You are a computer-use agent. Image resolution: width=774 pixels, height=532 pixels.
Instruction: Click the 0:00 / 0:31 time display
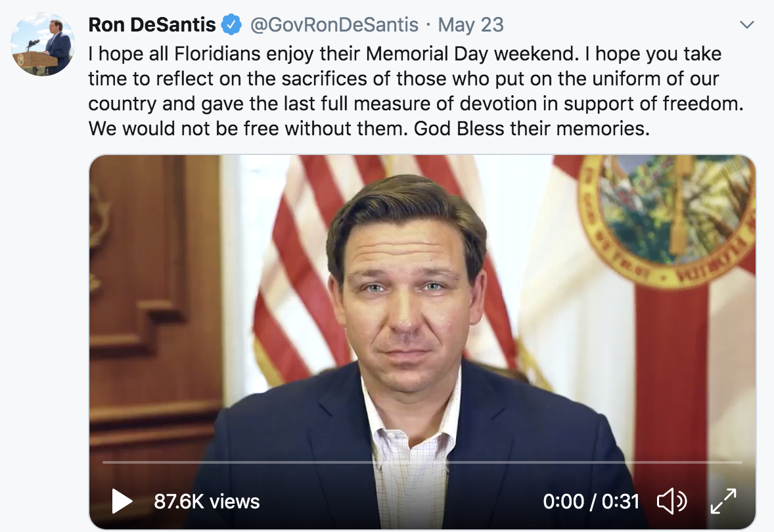(591, 502)
